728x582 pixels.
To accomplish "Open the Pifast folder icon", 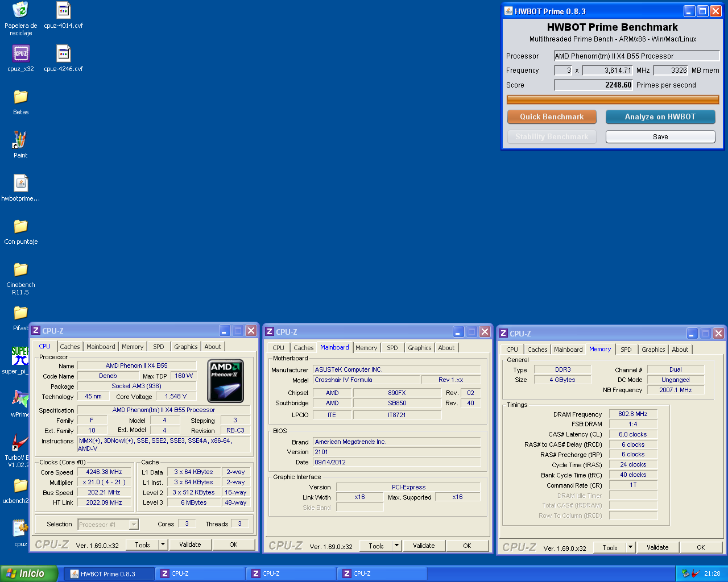I will (20, 313).
